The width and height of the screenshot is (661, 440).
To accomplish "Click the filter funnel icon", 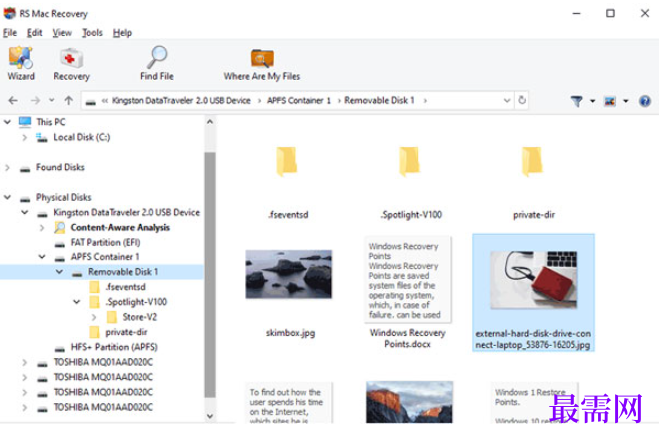I will pyautogui.click(x=576, y=101).
